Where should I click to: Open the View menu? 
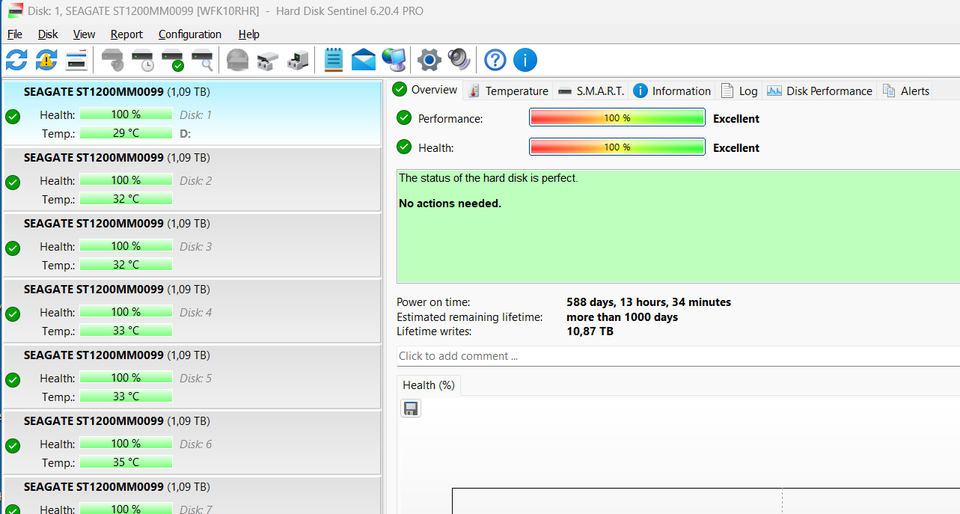click(x=84, y=34)
